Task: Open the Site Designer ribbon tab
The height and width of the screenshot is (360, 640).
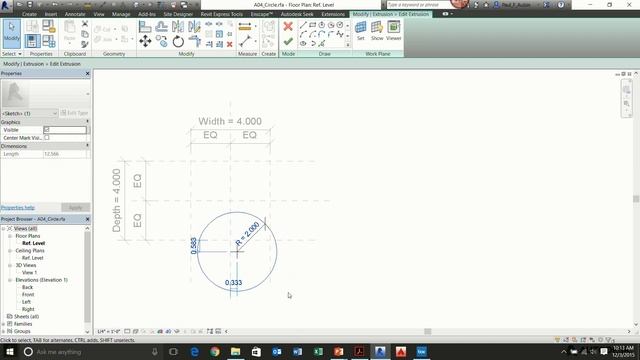Action: [x=178, y=14]
